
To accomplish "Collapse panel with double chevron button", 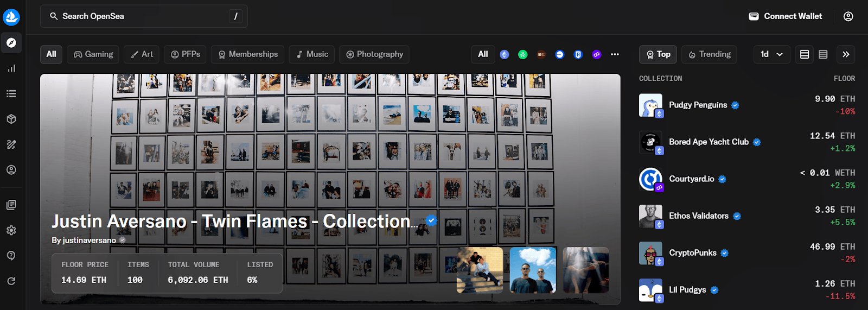I will click(x=846, y=54).
